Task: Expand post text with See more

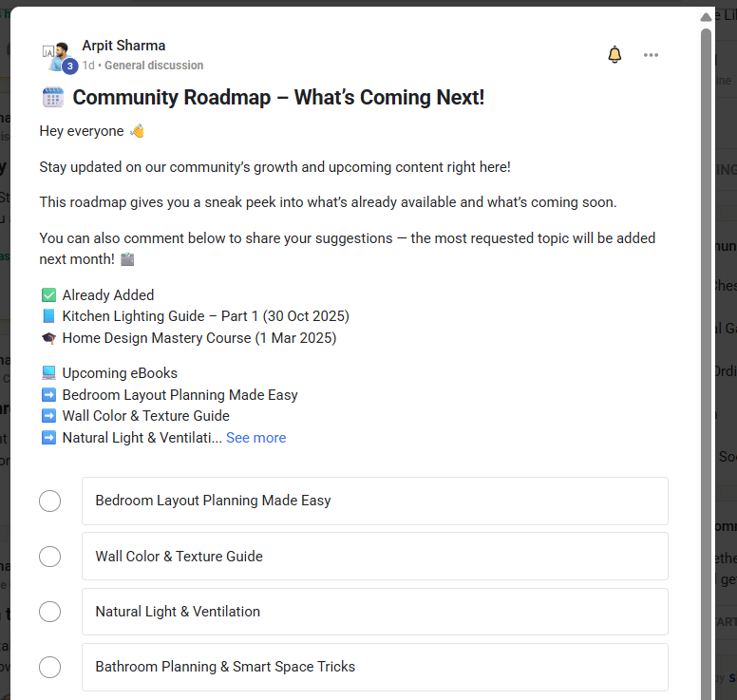Action: 255,438
